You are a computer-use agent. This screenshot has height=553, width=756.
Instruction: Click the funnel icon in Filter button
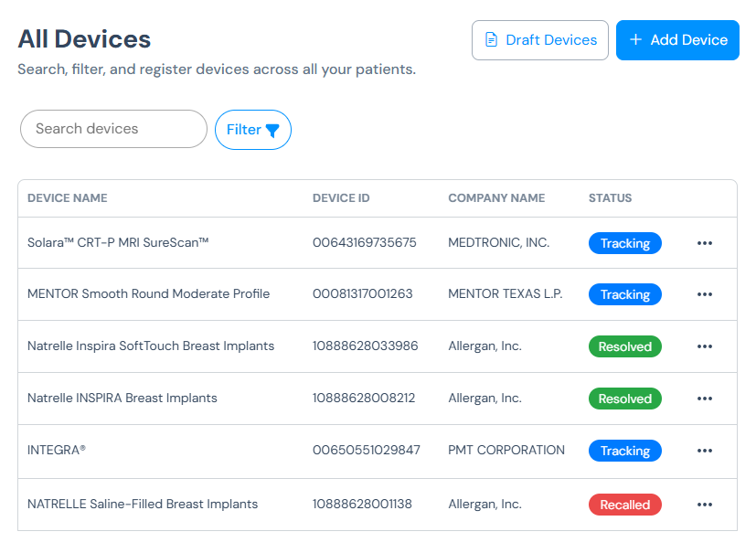tap(272, 130)
